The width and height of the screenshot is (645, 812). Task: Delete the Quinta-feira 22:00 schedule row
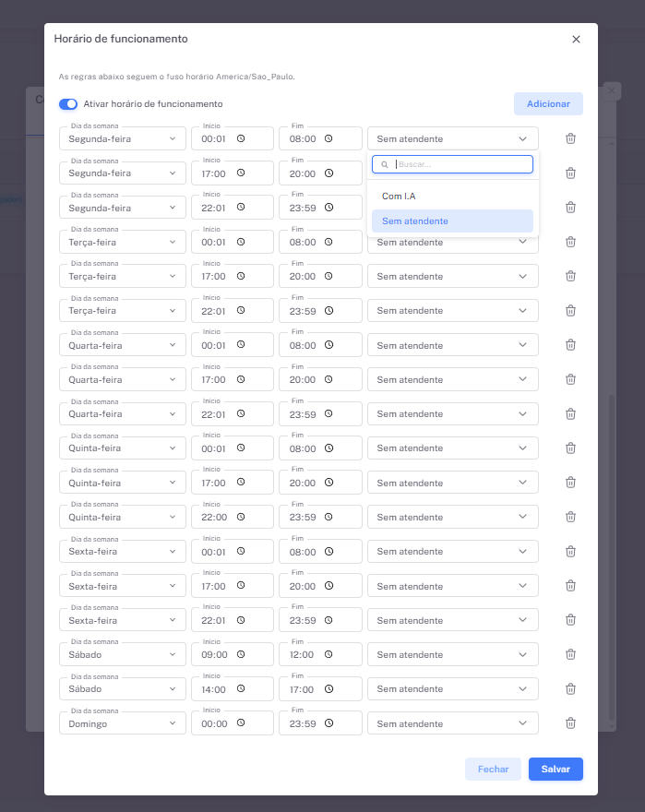coord(570,517)
